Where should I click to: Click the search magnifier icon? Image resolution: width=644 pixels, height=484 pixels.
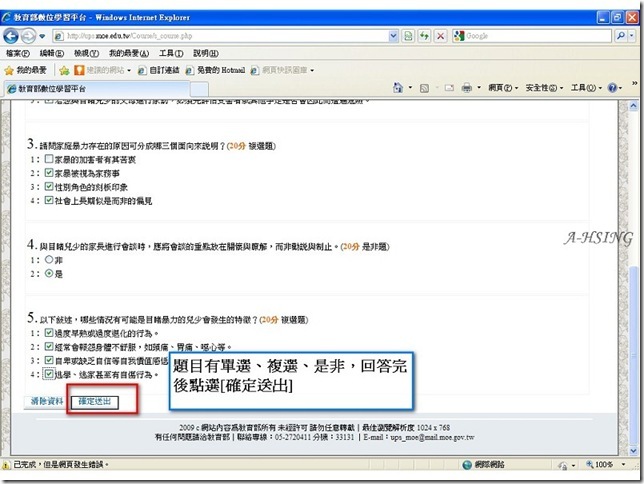click(x=621, y=36)
